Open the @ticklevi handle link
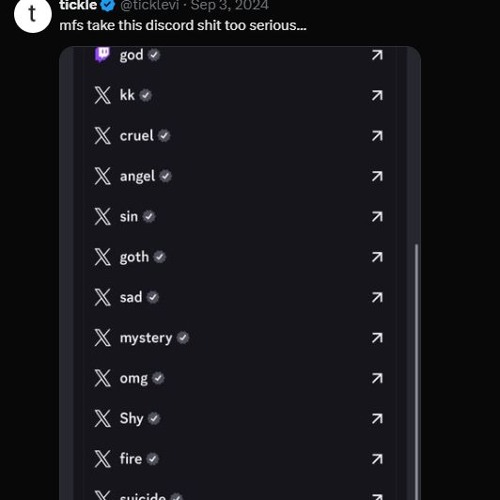This screenshot has width=500, height=500. 150,5
